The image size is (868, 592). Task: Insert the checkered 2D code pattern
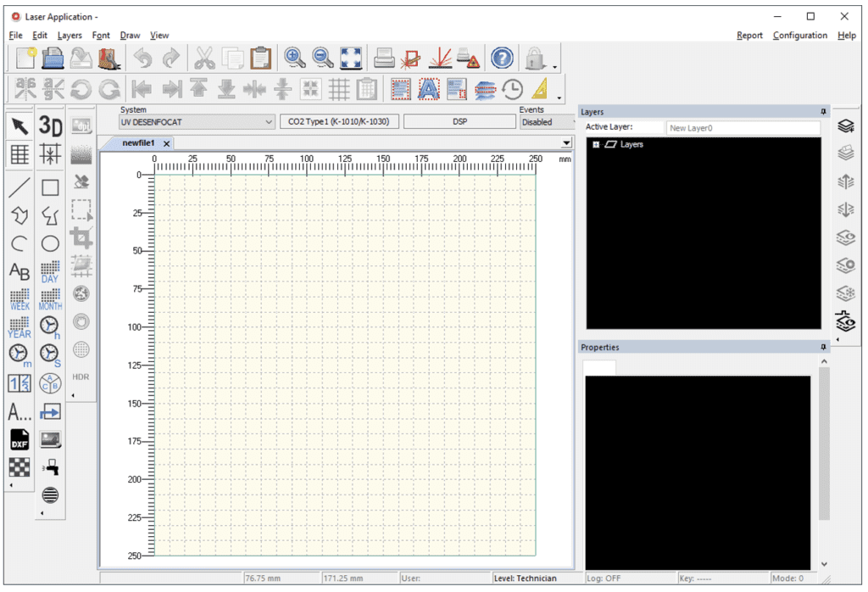click(19, 467)
